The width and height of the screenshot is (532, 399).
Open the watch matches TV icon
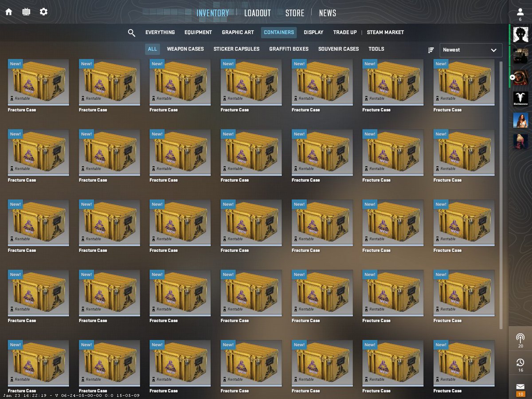pyautogui.click(x=26, y=12)
